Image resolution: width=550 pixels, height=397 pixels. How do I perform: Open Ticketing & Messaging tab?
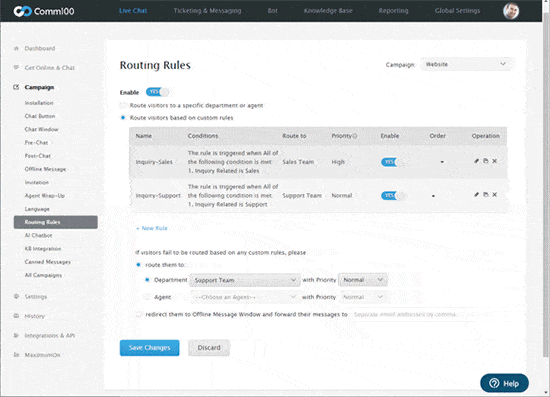click(x=208, y=11)
